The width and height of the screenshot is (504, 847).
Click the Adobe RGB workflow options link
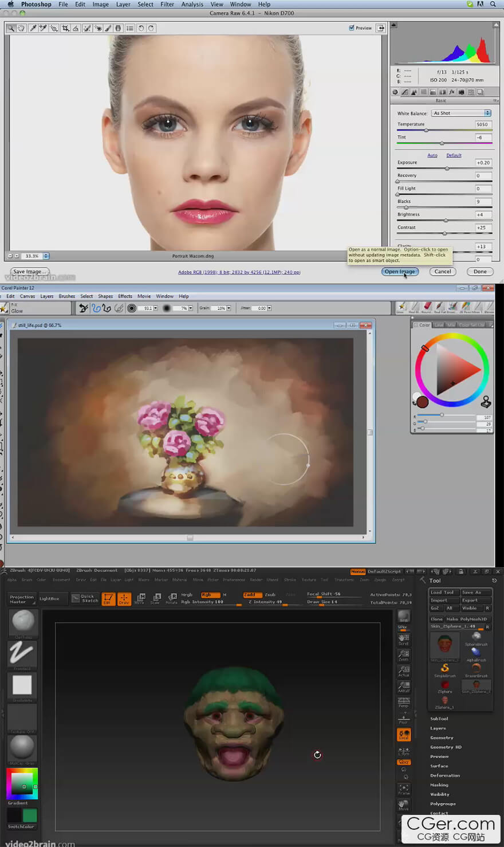pyautogui.click(x=239, y=272)
